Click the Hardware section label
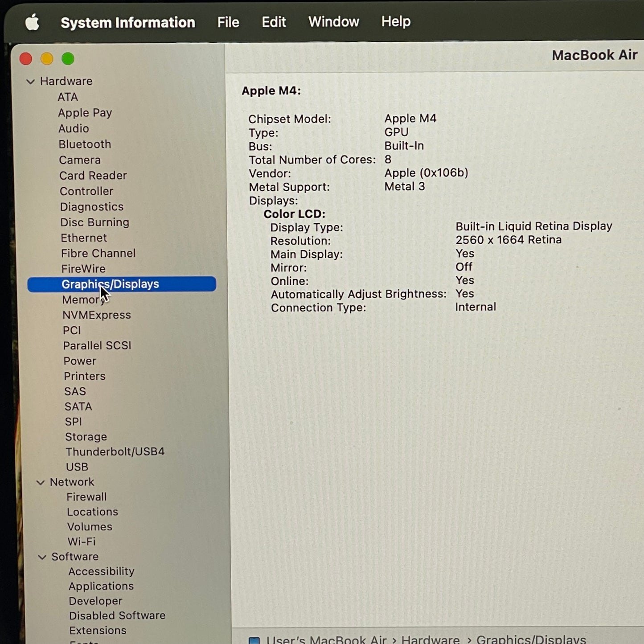The height and width of the screenshot is (644, 644). (x=66, y=81)
